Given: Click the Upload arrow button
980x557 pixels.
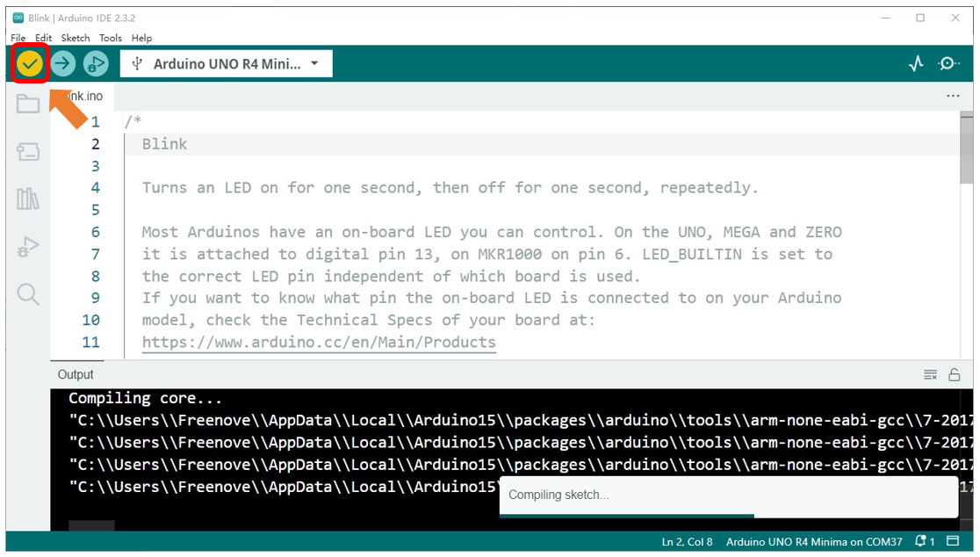Looking at the screenshot, I should pos(62,64).
